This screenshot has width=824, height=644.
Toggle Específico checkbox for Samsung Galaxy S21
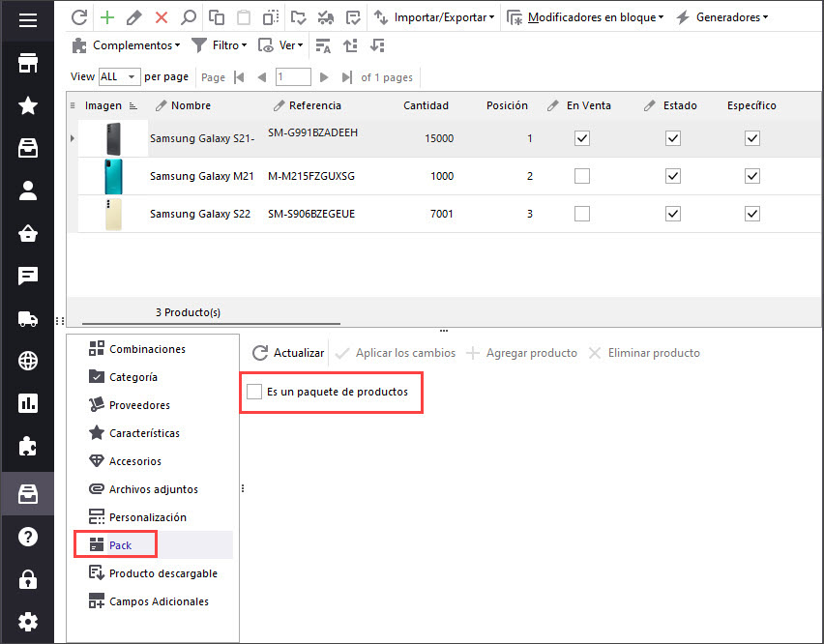click(x=752, y=138)
